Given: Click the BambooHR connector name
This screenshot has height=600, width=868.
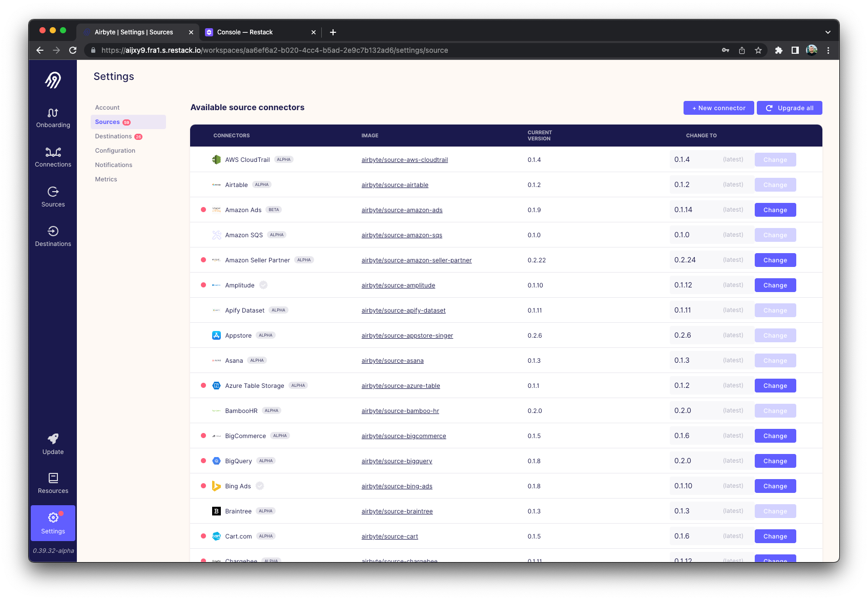Looking at the screenshot, I should (241, 411).
